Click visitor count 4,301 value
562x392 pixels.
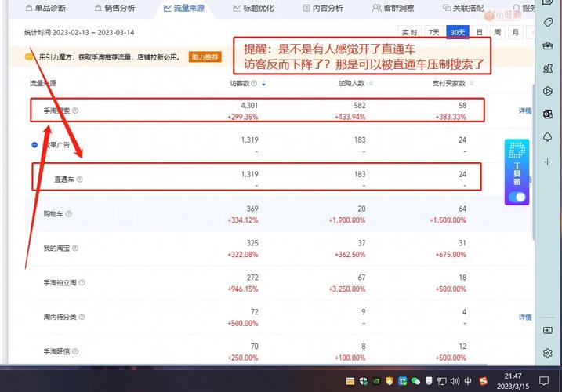tap(249, 105)
